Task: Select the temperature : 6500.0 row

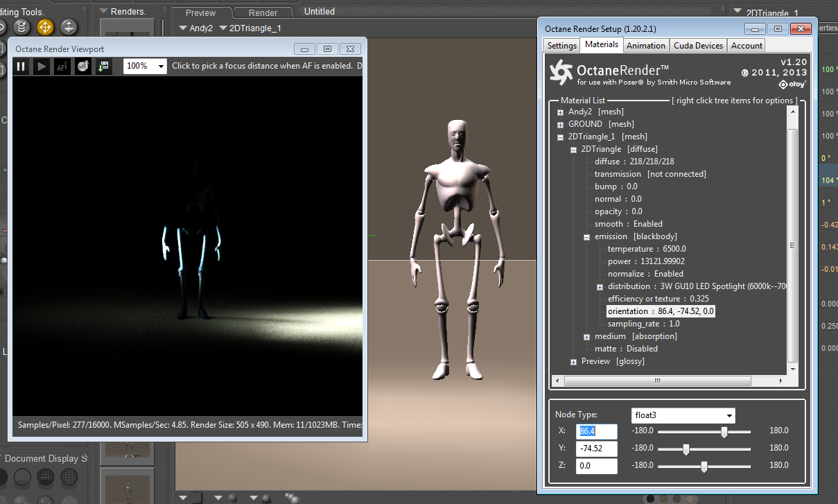Action: click(x=647, y=249)
